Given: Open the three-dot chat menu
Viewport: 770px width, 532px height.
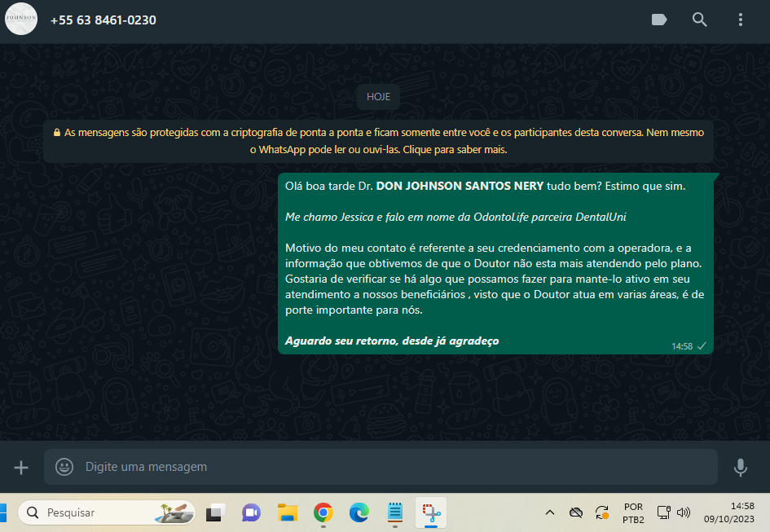Looking at the screenshot, I should (x=741, y=20).
